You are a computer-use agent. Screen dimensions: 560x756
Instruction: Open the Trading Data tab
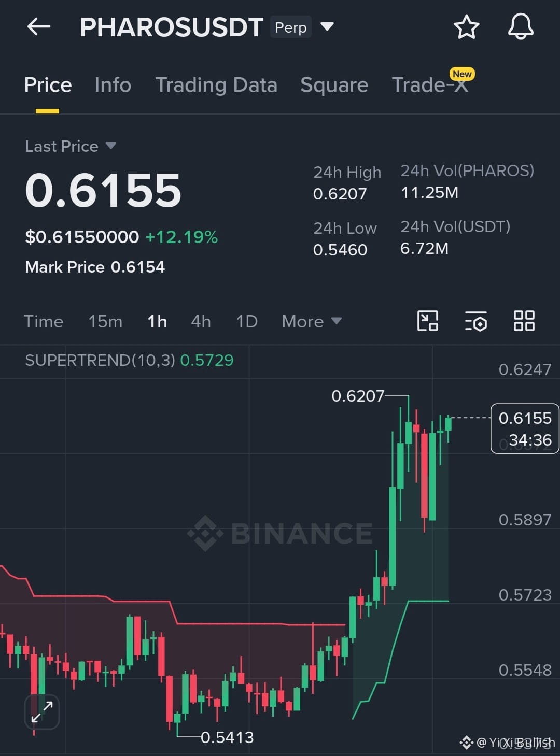pos(216,85)
